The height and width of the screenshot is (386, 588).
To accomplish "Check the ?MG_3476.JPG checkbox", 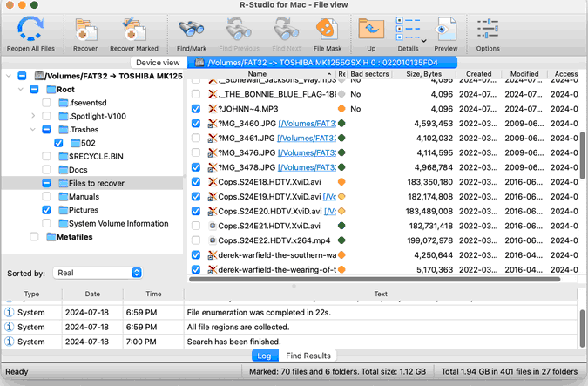I will [x=196, y=152].
